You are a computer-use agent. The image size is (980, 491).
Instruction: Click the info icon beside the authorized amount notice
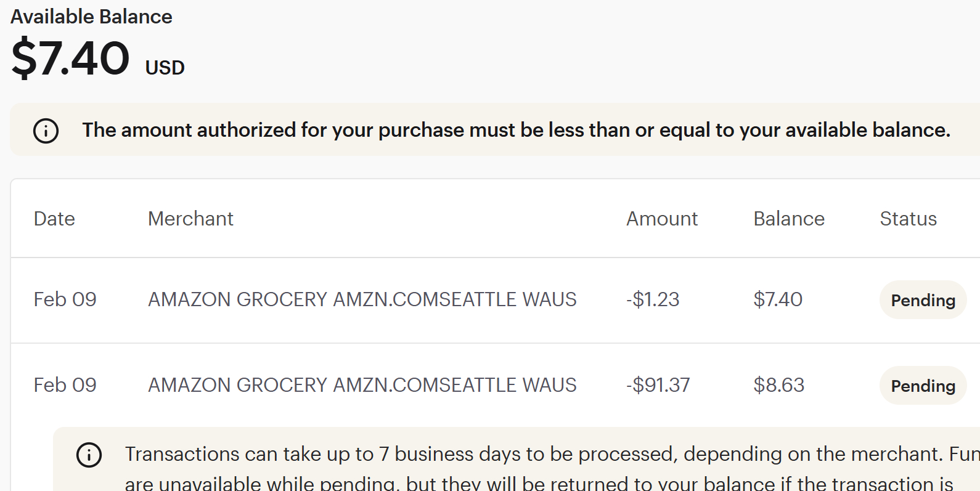46,131
